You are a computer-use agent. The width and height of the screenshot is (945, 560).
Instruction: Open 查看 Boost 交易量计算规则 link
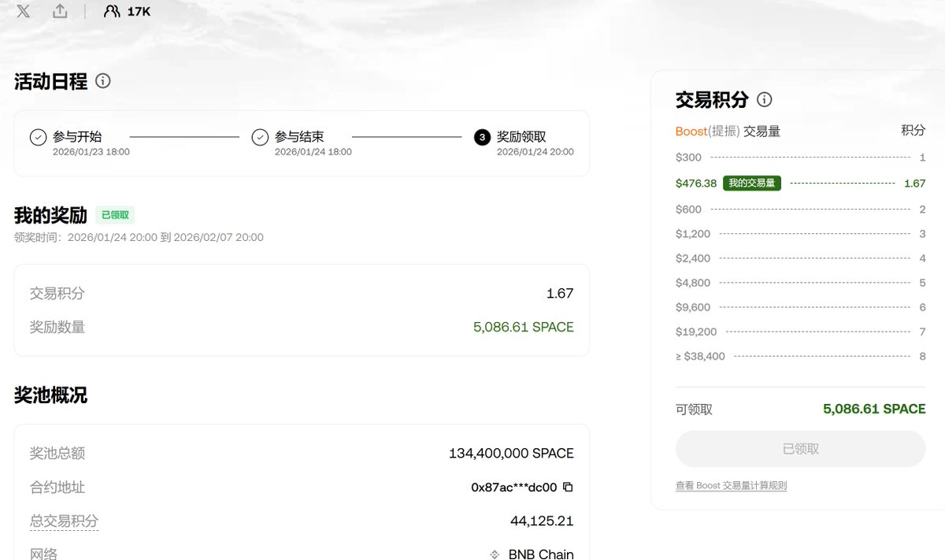731,485
